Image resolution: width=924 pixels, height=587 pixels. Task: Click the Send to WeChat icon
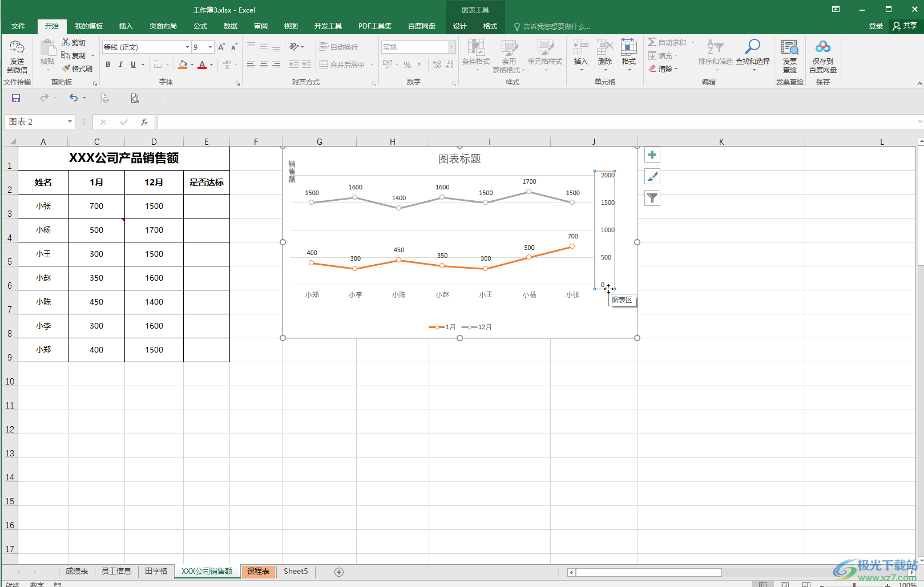tap(17, 56)
